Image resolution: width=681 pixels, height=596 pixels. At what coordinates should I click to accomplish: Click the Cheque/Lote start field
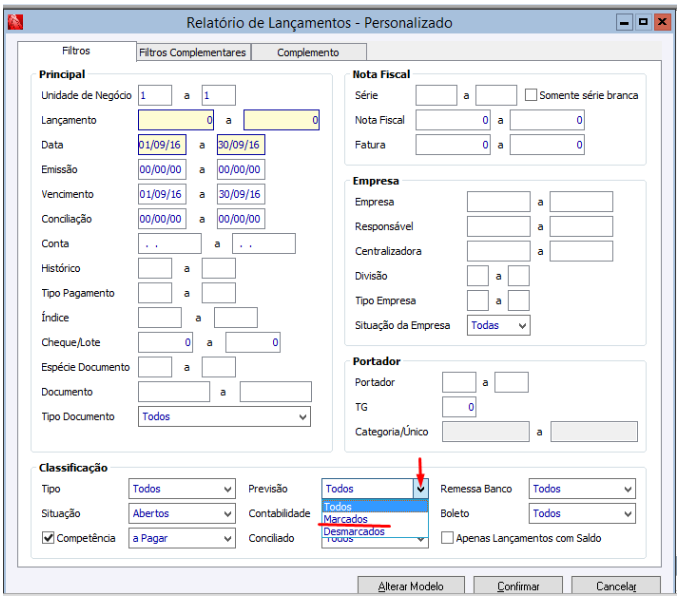tap(165, 343)
